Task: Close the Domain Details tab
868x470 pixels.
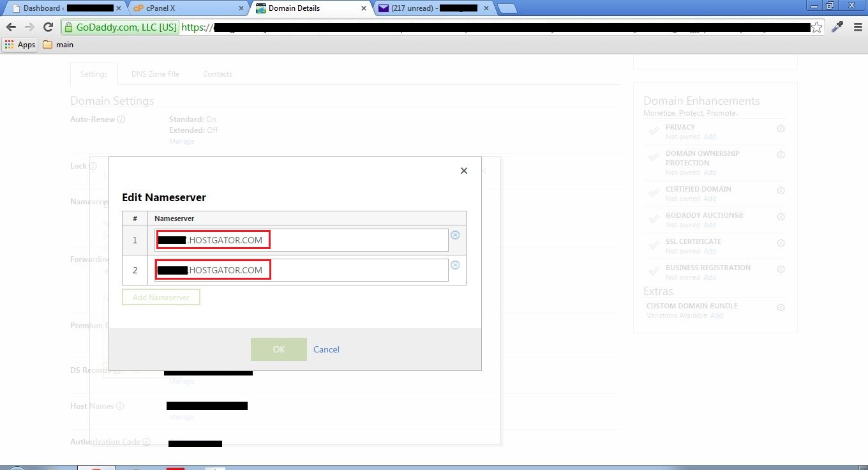Action: (364, 8)
